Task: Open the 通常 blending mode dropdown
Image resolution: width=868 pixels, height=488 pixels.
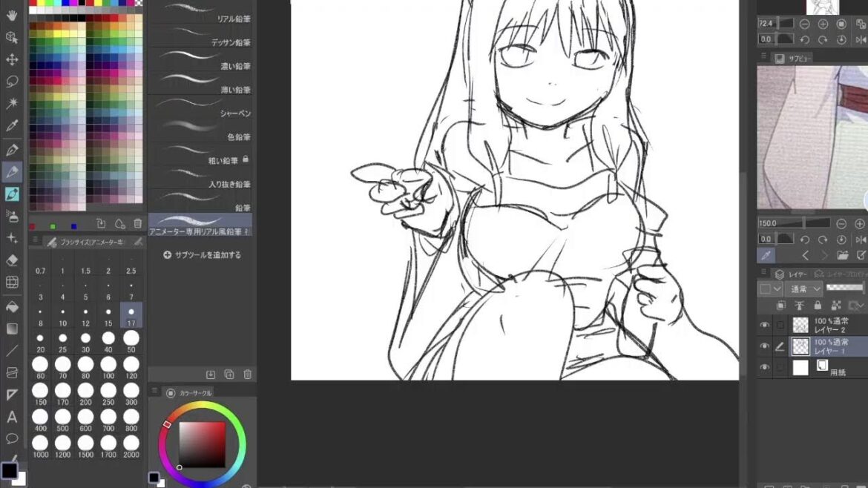Action: pos(805,288)
